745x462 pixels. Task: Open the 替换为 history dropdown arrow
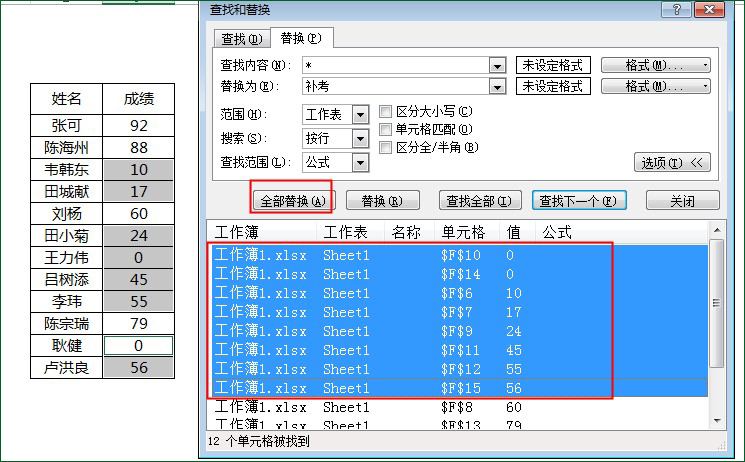point(497,87)
